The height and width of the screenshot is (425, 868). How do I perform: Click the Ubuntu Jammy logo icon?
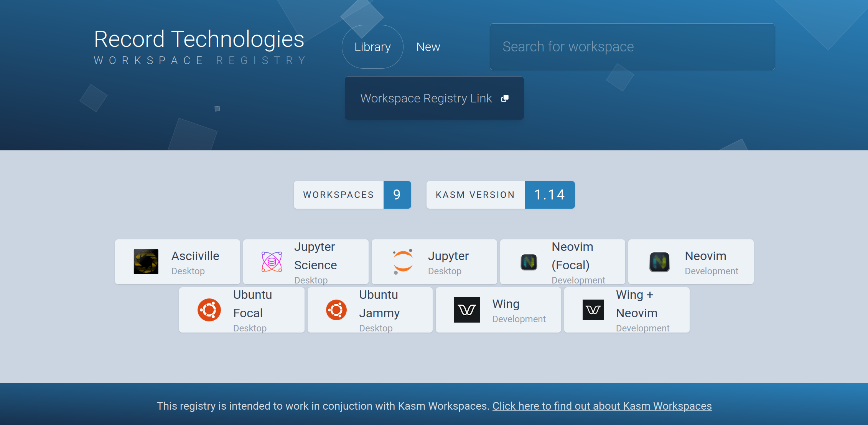pyautogui.click(x=336, y=310)
